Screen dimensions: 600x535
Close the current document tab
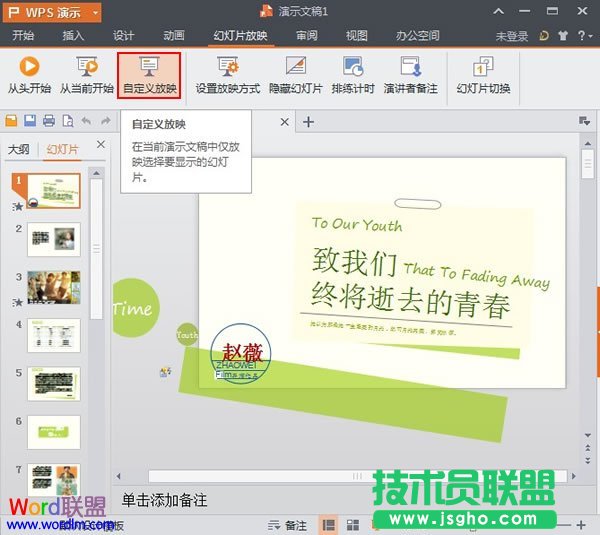(x=284, y=122)
